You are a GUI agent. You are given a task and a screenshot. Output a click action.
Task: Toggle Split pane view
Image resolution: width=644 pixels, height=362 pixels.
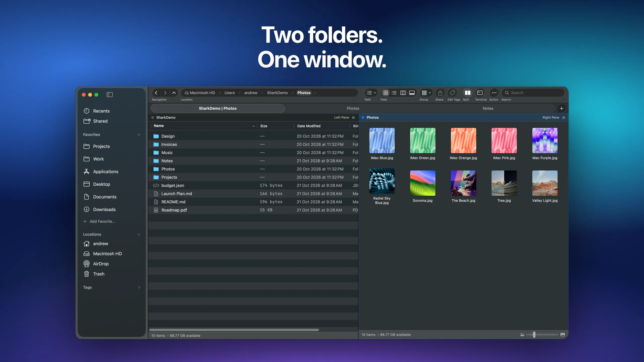coord(467,93)
